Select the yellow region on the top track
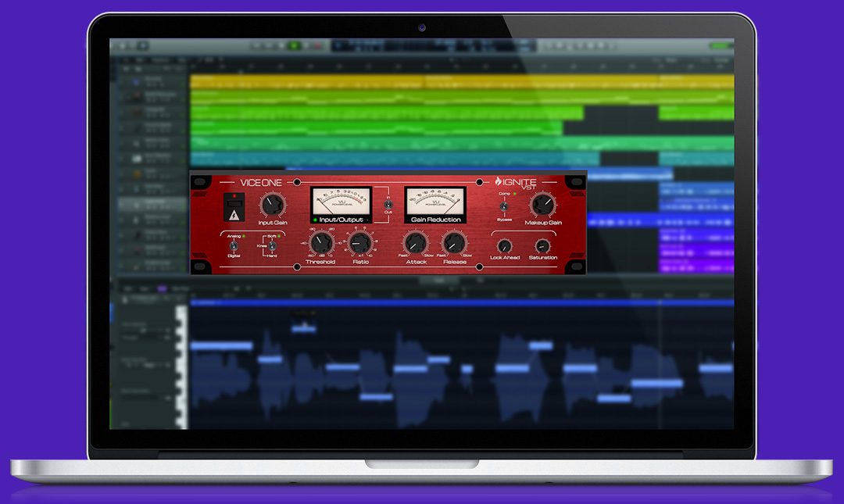844x504 pixels. 462,82
